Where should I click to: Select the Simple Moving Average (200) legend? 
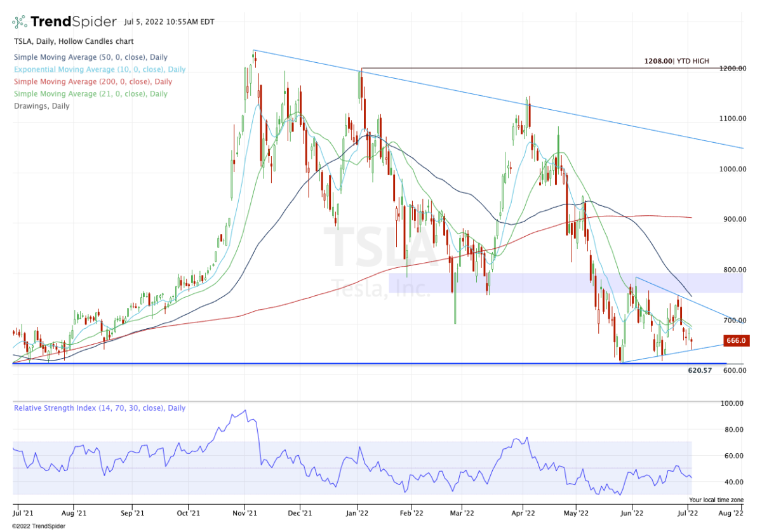click(93, 81)
